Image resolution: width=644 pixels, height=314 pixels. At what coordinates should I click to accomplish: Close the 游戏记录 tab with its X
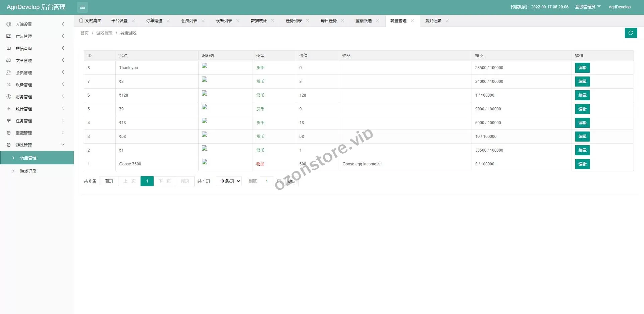[447, 21]
